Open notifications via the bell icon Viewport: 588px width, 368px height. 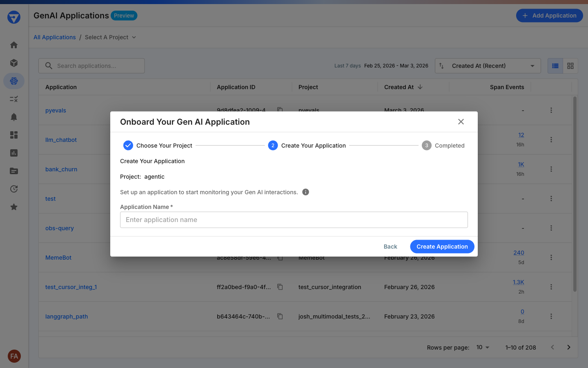pos(14,117)
